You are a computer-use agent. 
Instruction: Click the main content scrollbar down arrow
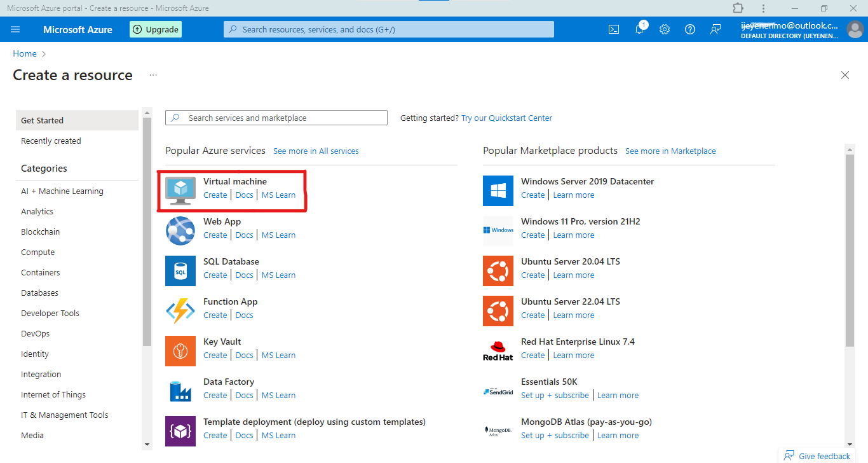point(850,444)
